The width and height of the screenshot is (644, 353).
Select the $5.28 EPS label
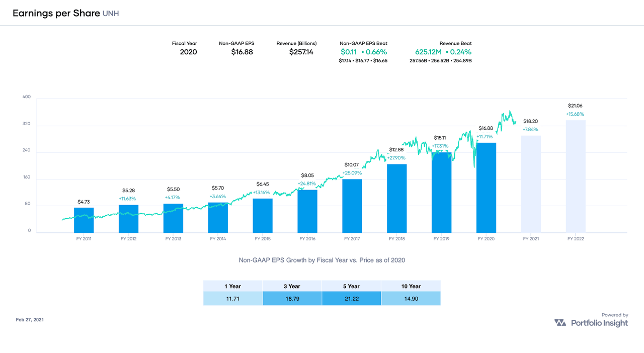(x=129, y=191)
